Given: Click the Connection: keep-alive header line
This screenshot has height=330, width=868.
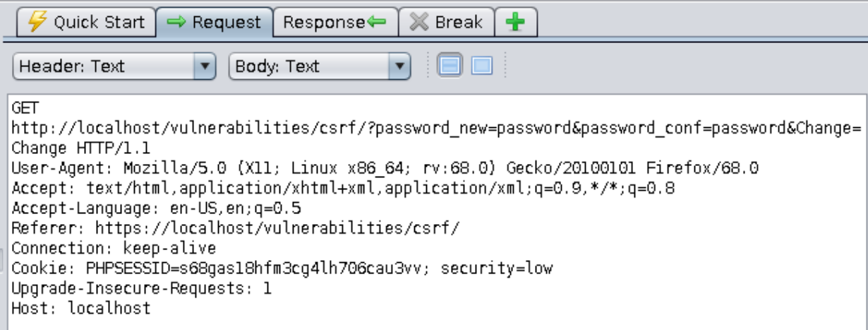Looking at the screenshot, I should coord(114,248).
